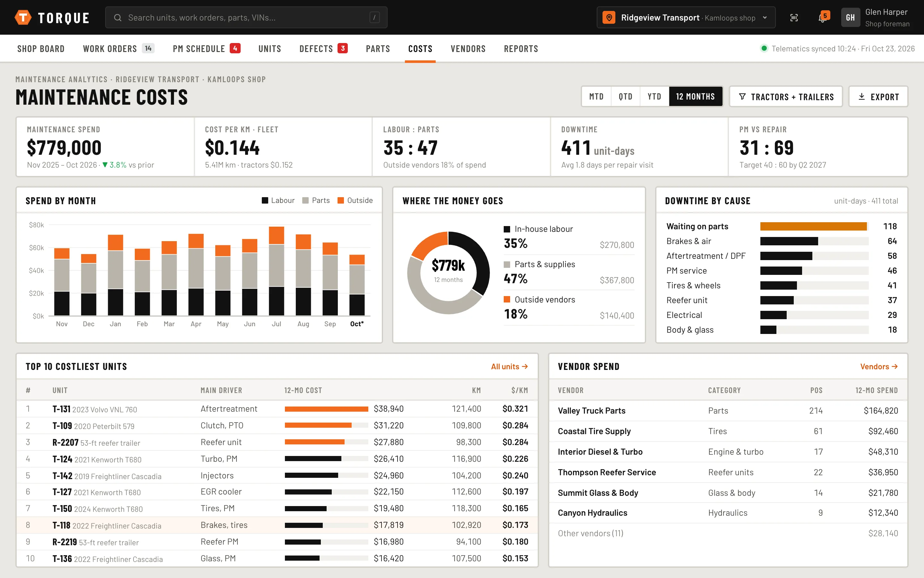Viewport: 924px width, 578px height.
Task: Select the MTD period
Action: [x=596, y=97]
